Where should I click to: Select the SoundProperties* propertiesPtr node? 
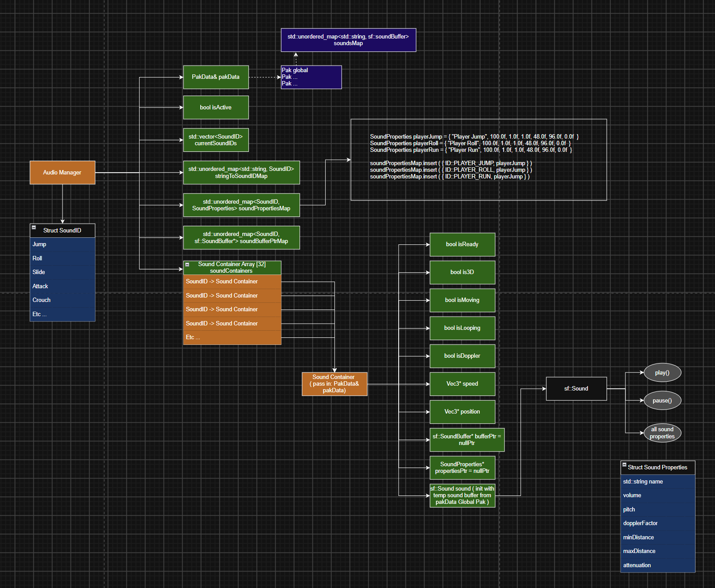pyautogui.click(x=462, y=468)
